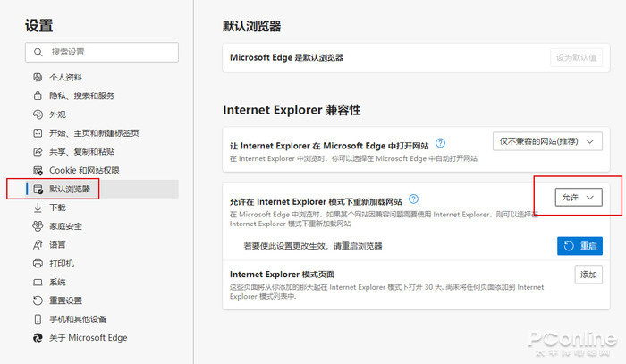Screen dimensions: 626x364
Task: Click the 语言 language icon
Action: (x=38, y=245)
